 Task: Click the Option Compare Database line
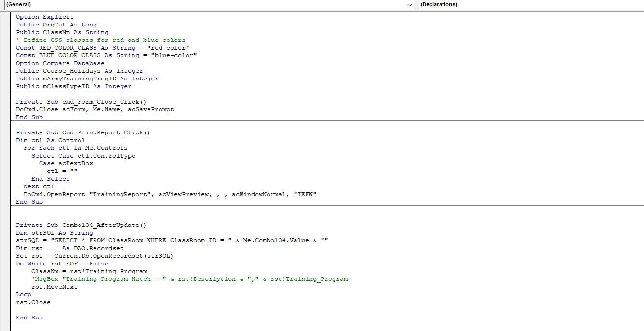60,63
